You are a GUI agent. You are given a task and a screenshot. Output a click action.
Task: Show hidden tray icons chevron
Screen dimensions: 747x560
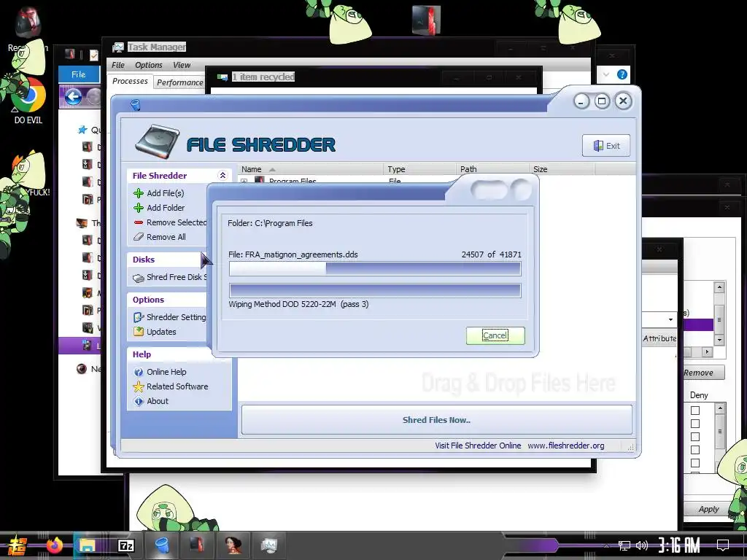point(606,545)
